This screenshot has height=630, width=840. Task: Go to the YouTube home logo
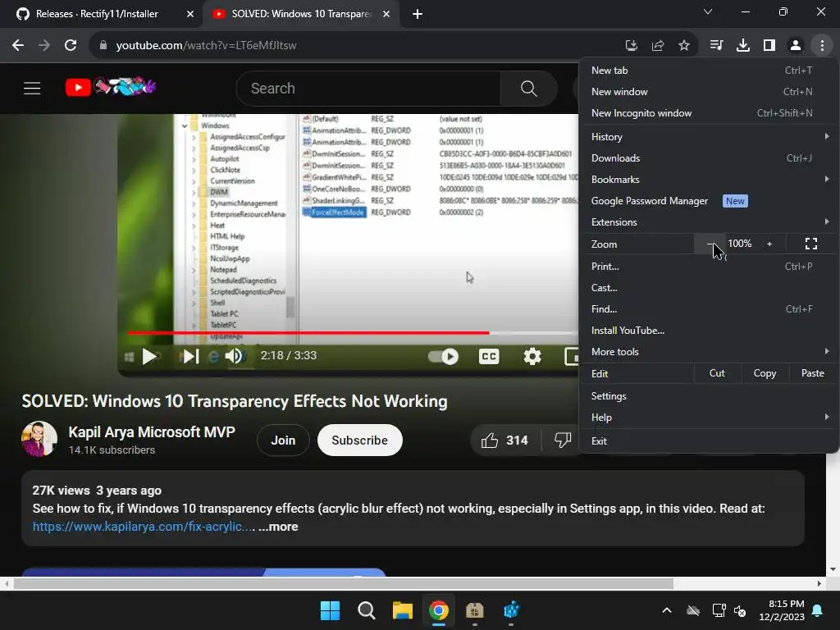coord(111,87)
